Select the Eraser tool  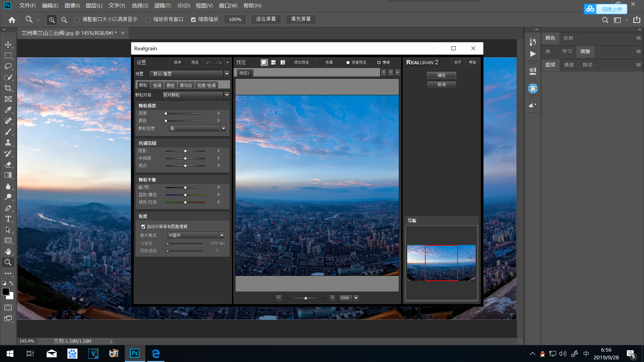[x=8, y=165]
